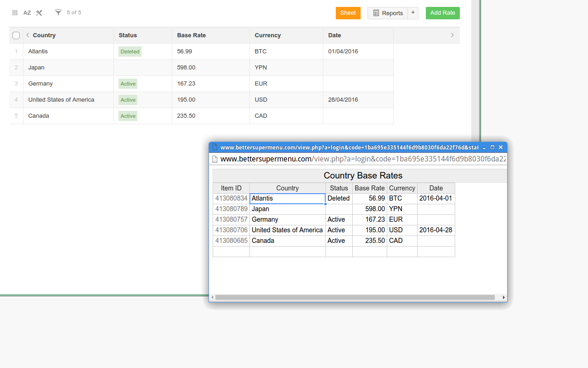This screenshot has width=588, height=368.
Task: Click the left chevron beside Country header
Action: click(x=28, y=35)
